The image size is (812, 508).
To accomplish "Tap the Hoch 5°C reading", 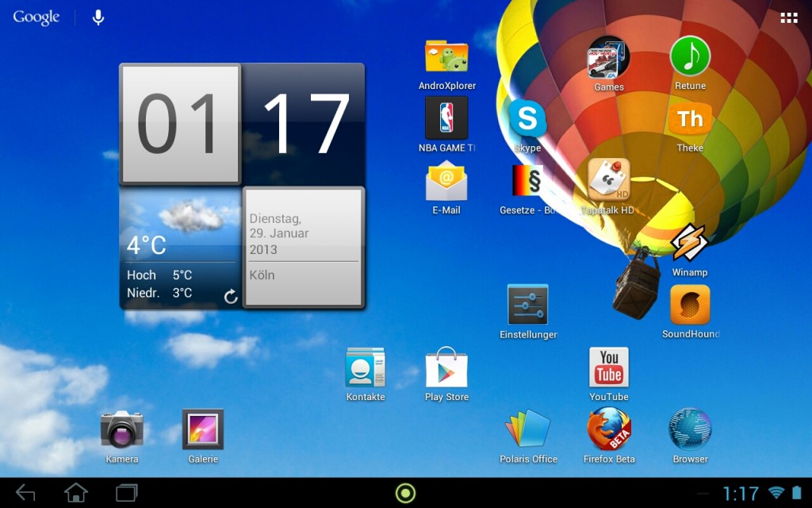I will (159, 275).
